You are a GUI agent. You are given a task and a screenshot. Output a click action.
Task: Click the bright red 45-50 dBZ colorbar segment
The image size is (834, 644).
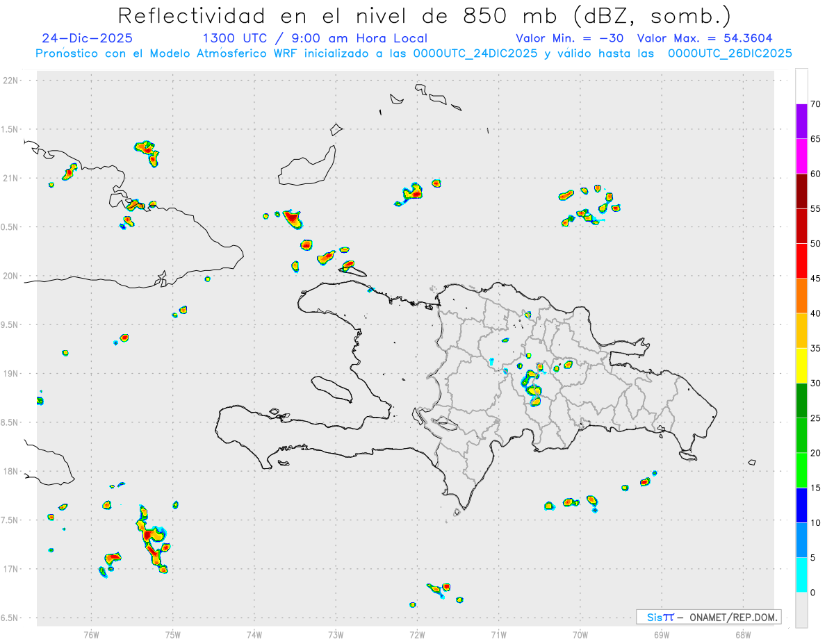pos(801,261)
